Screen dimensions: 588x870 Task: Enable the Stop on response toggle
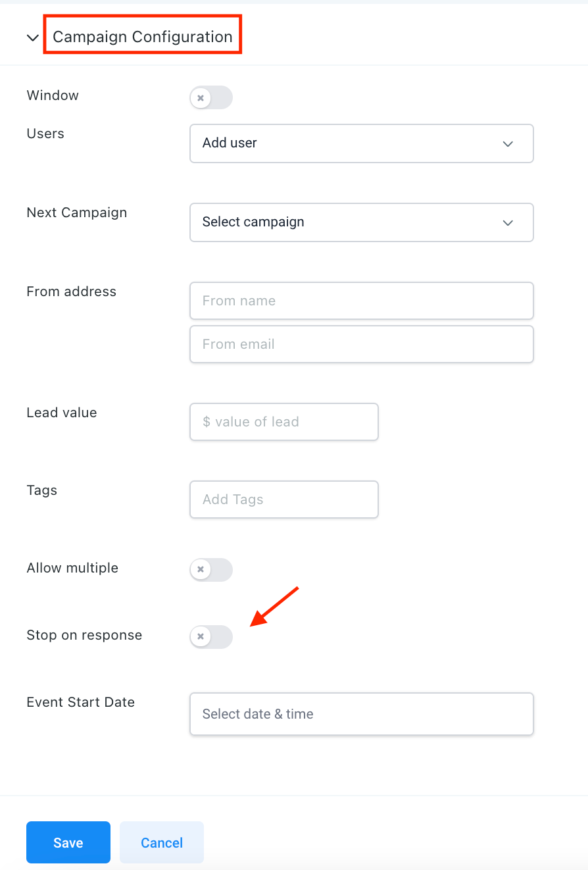point(211,636)
